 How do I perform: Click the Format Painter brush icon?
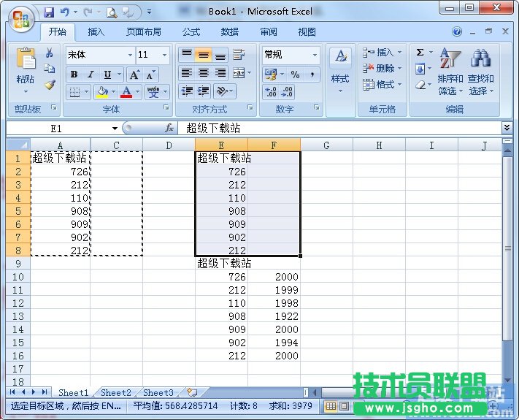pyautogui.click(x=50, y=85)
